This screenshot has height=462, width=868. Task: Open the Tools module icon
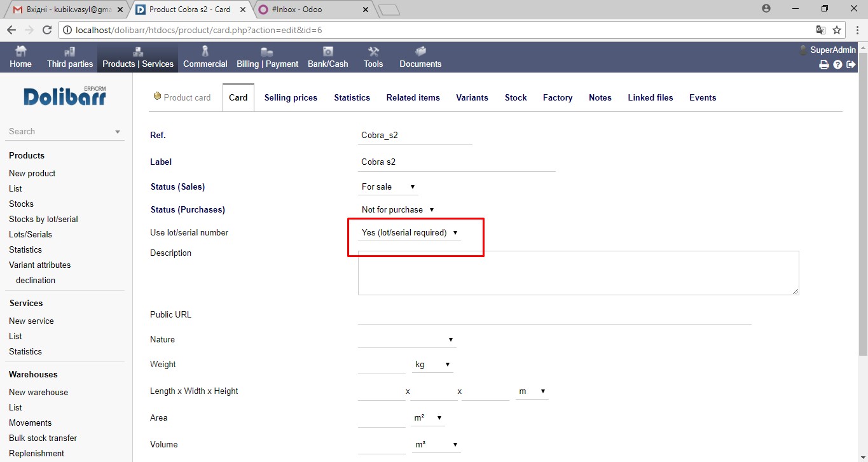(x=373, y=57)
